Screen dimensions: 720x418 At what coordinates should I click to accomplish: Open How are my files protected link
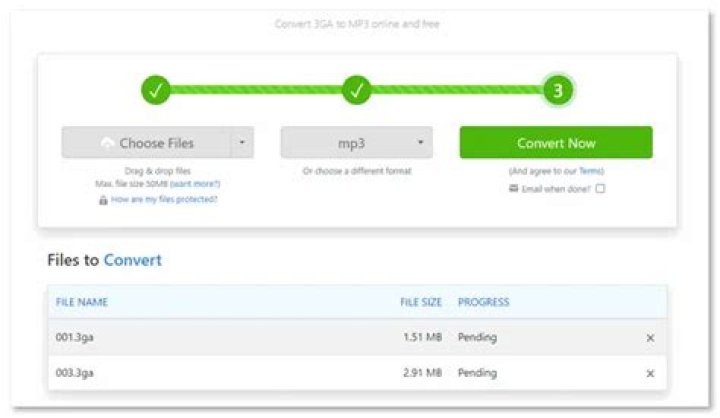[x=164, y=199]
